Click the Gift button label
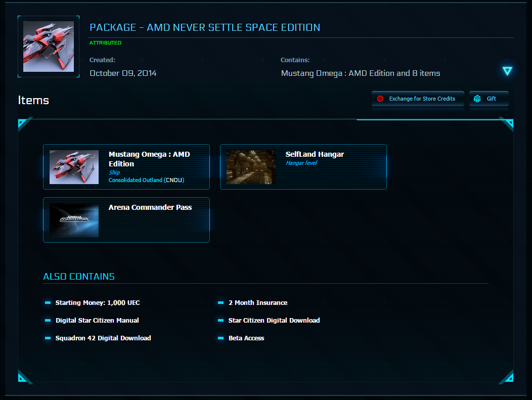 click(491, 99)
